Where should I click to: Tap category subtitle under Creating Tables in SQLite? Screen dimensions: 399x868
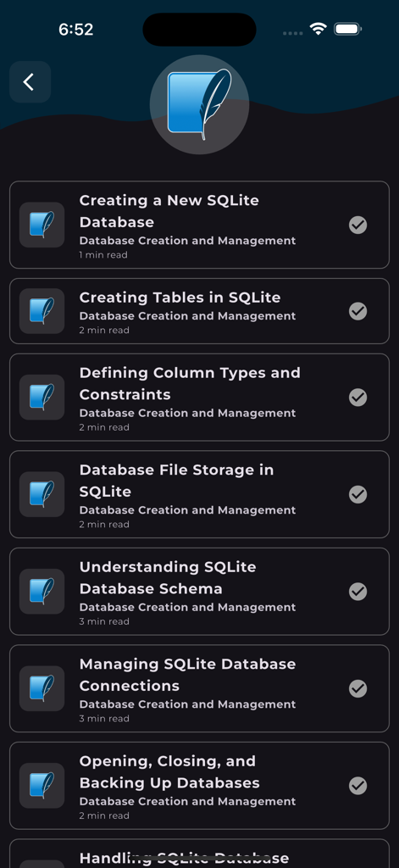click(187, 316)
